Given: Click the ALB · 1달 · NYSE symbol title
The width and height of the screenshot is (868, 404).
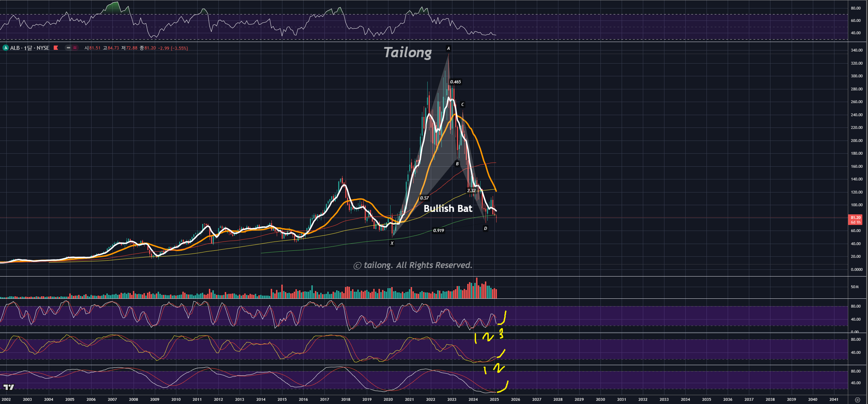Looking at the screenshot, I should 30,48.
